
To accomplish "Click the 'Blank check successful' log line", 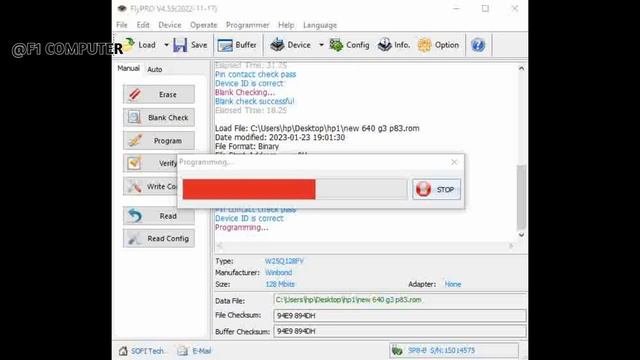I will (255, 101).
